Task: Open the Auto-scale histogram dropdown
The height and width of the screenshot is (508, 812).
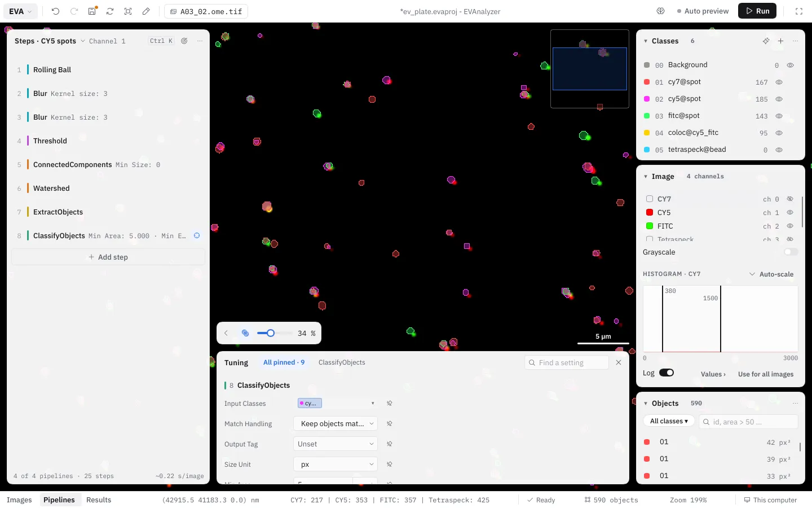Action: point(771,274)
